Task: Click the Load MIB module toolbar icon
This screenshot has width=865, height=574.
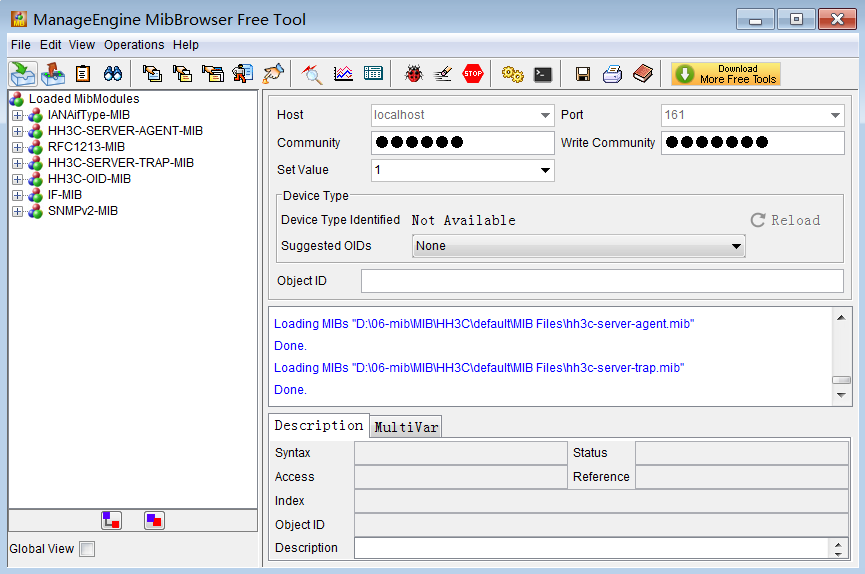Action: [23, 74]
